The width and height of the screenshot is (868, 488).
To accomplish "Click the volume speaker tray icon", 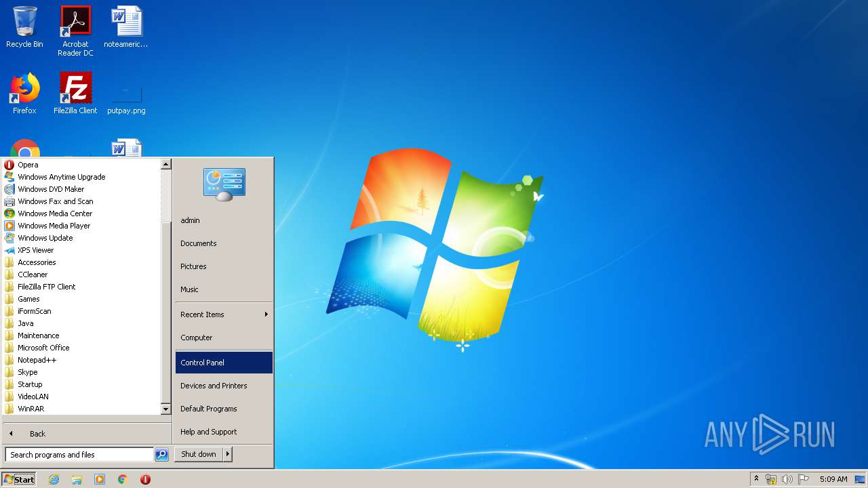I will click(787, 479).
